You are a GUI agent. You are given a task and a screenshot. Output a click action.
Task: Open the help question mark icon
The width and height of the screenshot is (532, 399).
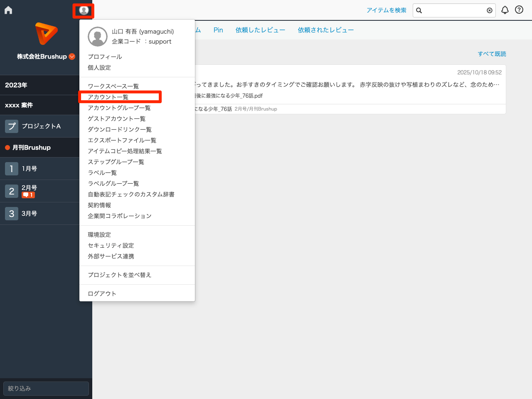(519, 10)
